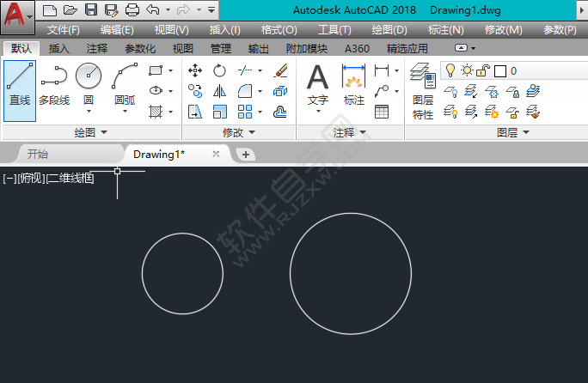
Task: Switch to the Parametric (参数化) ribbon tab
Action: click(140, 49)
